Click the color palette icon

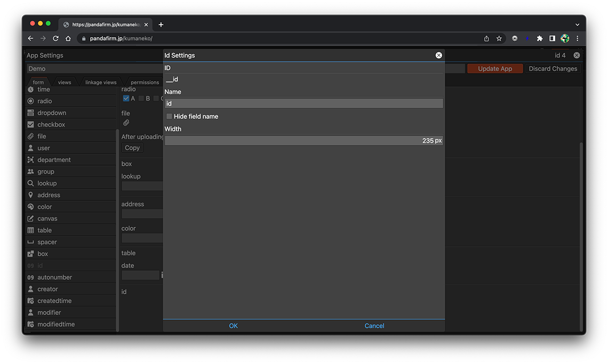(31, 207)
